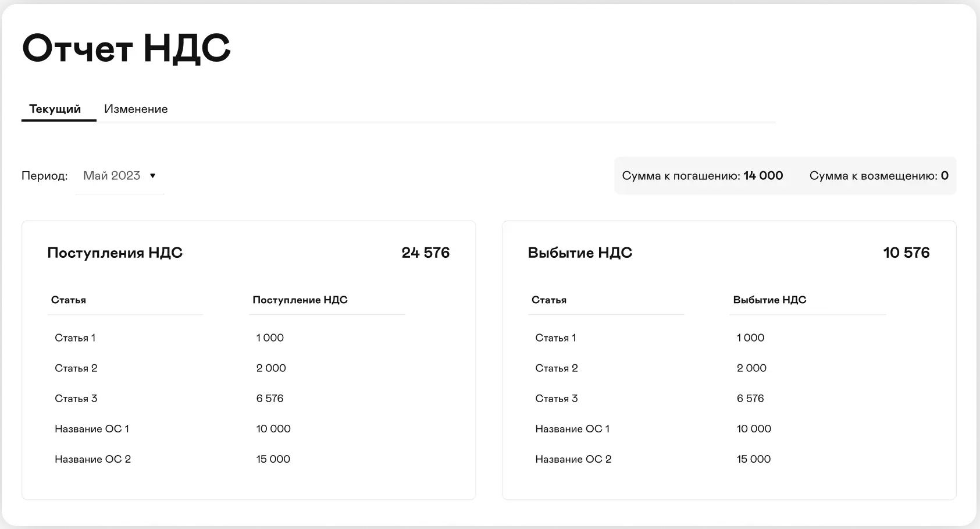
Task: Select Статья 1 in Выбытие НДС
Action: tap(555, 338)
